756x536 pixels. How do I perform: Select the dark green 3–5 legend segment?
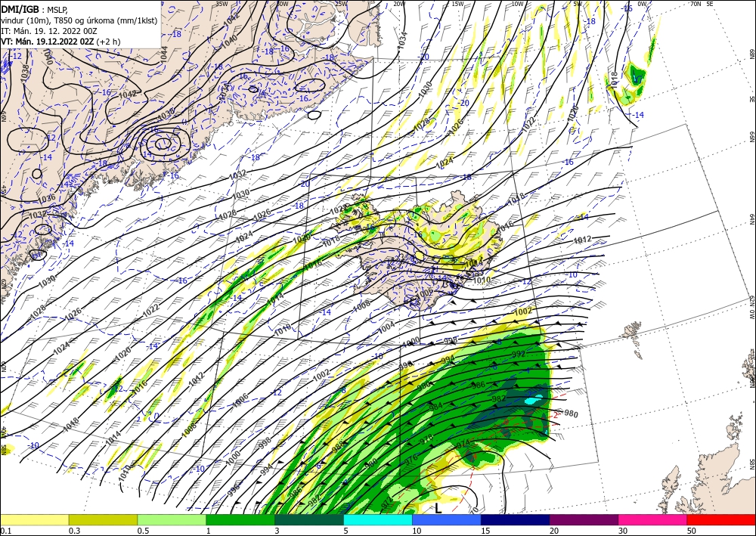click(x=309, y=519)
